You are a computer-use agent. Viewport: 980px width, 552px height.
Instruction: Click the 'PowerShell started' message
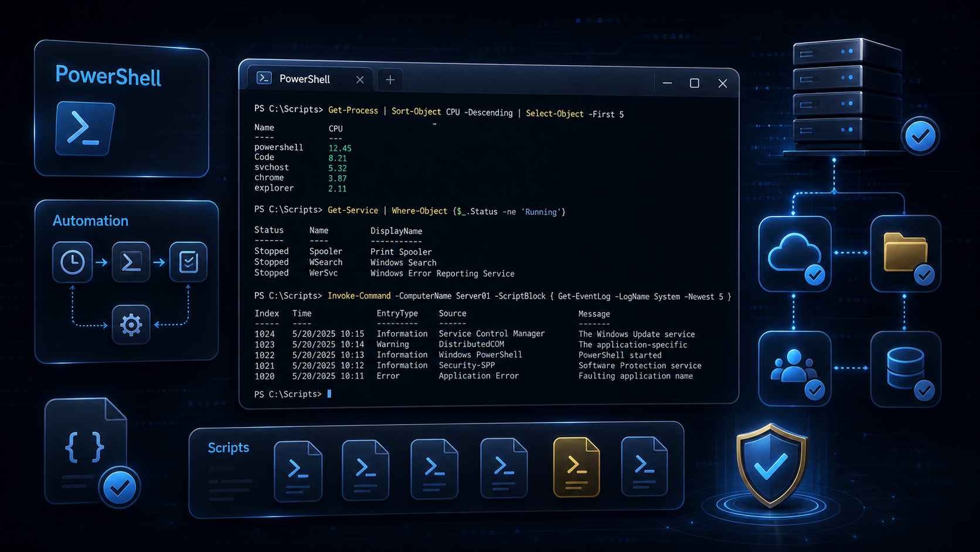point(620,355)
